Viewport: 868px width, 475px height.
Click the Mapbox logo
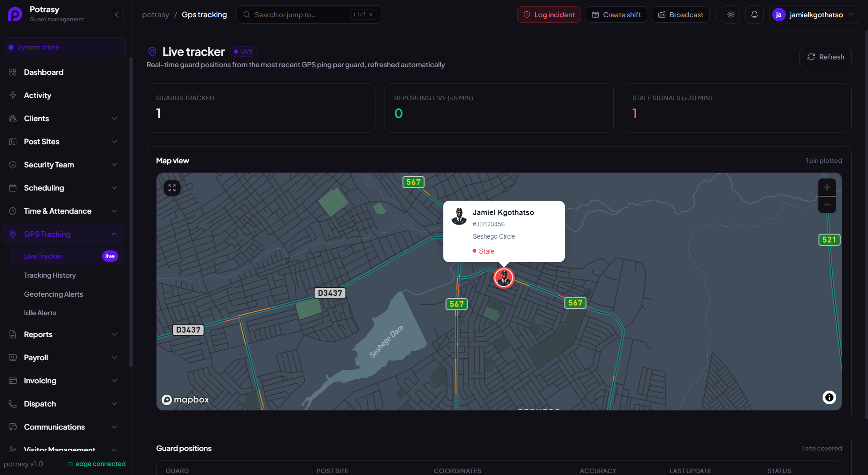coord(185,400)
